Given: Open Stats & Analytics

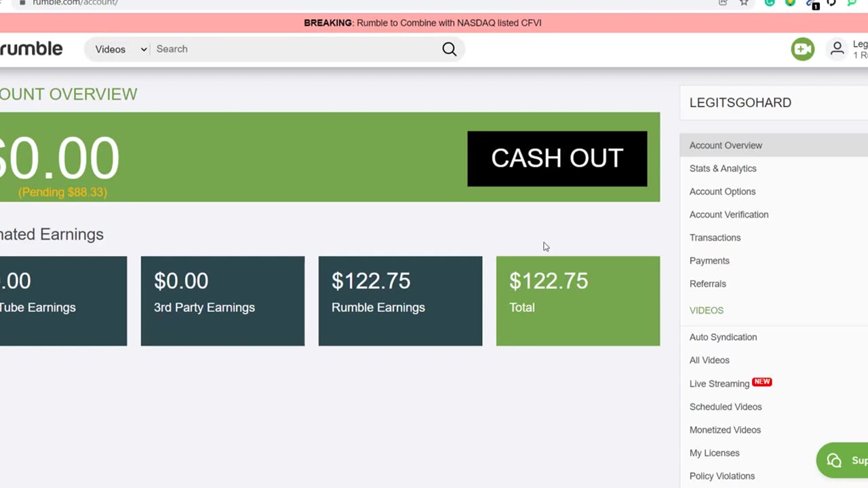Looking at the screenshot, I should coord(723,168).
